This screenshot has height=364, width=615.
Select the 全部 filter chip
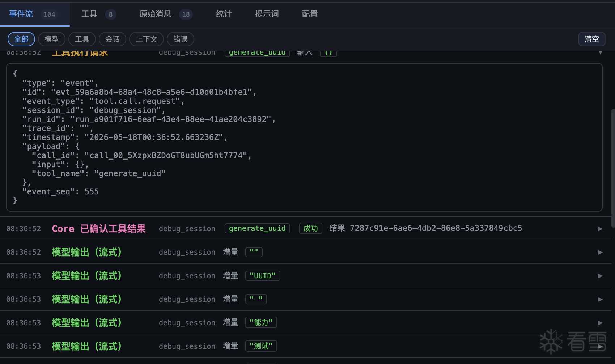[x=21, y=39]
